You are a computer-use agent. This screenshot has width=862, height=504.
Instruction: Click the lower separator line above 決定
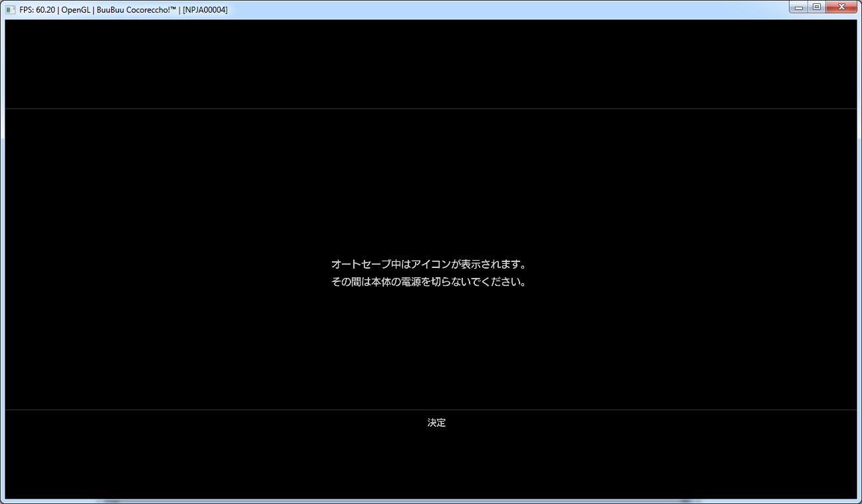(x=431, y=410)
